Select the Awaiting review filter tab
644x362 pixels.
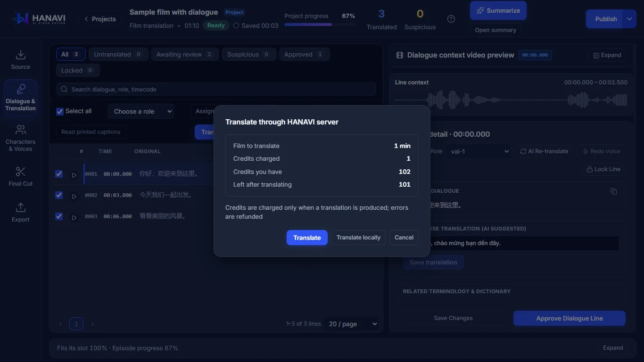click(185, 54)
